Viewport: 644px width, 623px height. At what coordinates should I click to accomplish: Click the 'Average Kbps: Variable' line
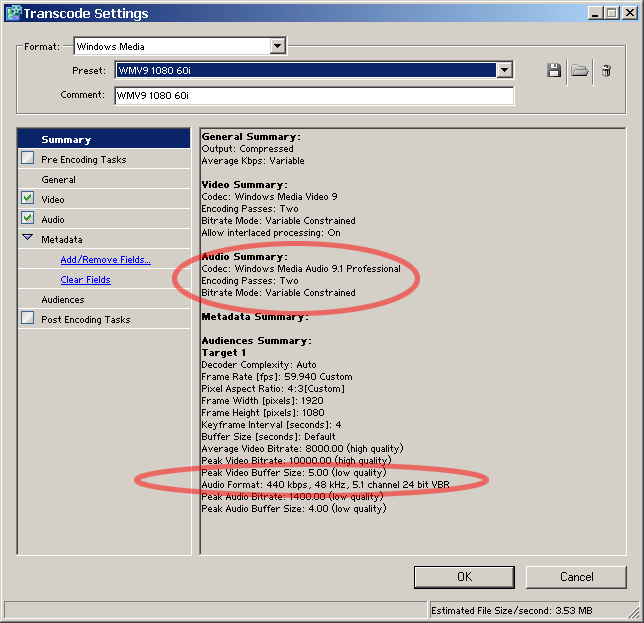point(253,161)
